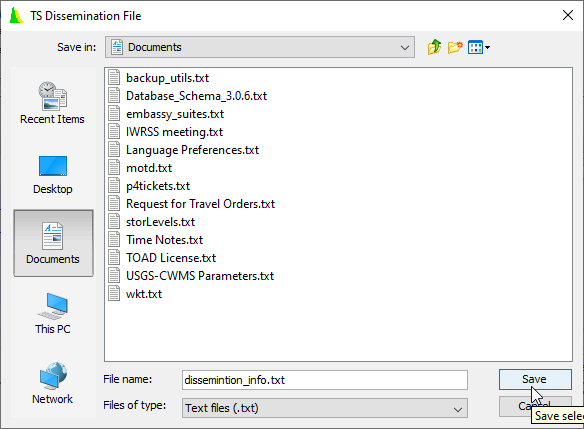Click the view menu dropdown arrow

pyautogui.click(x=487, y=48)
